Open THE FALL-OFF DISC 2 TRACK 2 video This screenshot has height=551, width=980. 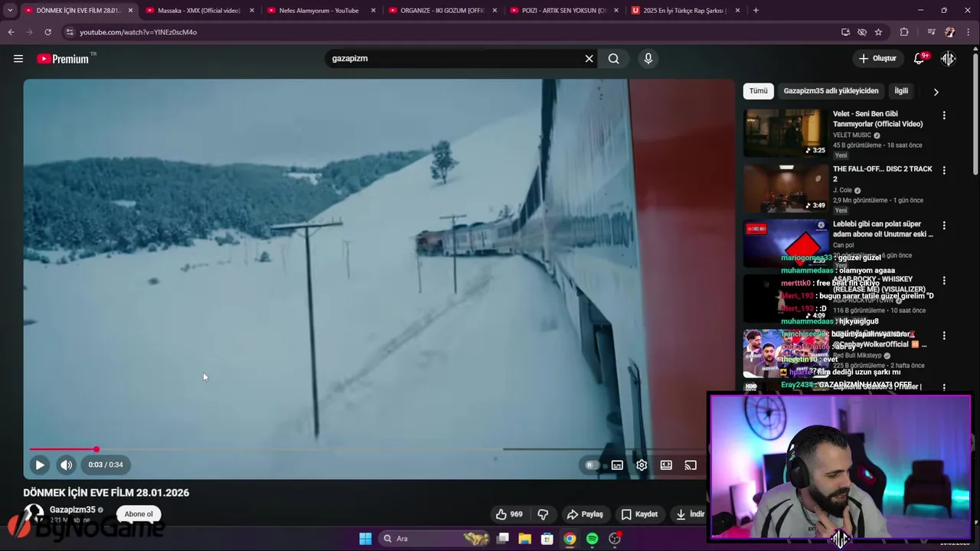pyautogui.click(x=786, y=188)
